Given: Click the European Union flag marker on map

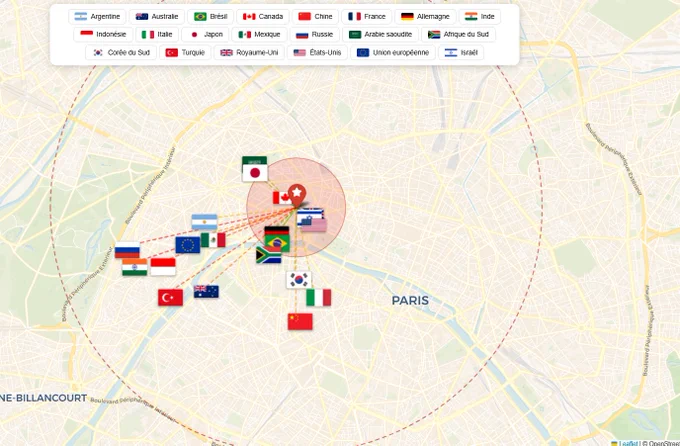Looking at the screenshot, I should coord(188,245).
